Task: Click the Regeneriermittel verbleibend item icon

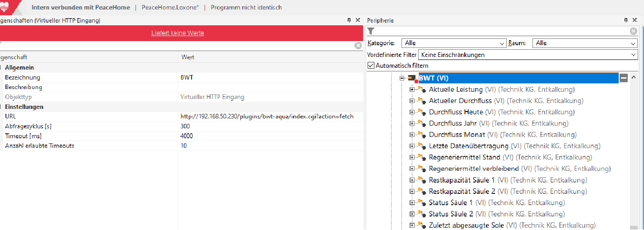Action: [x=422, y=169]
